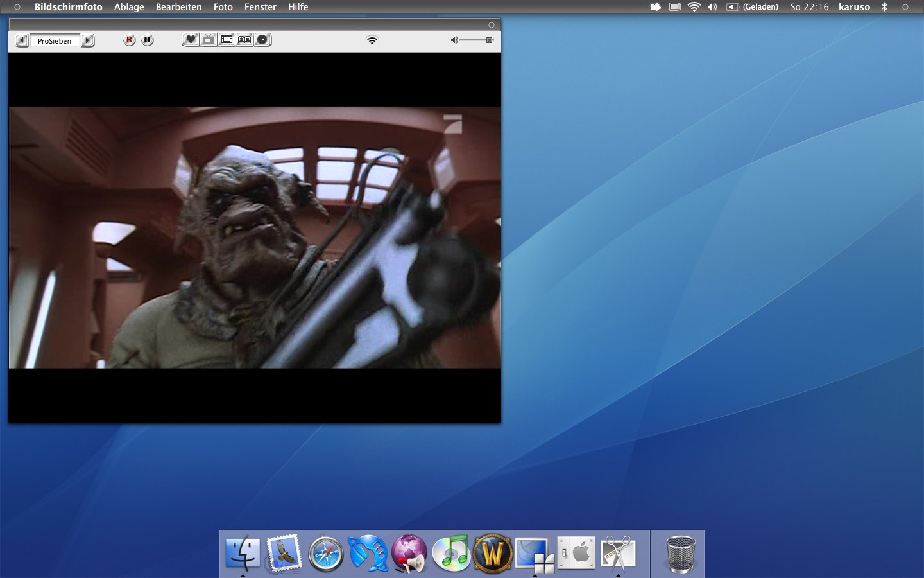This screenshot has width=924, height=578.
Task: Switch to the TV app in the Dock
Action: 535,554
